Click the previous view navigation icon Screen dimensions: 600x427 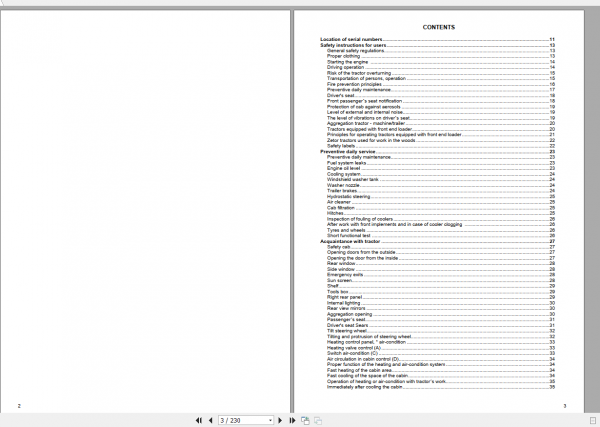305,420
